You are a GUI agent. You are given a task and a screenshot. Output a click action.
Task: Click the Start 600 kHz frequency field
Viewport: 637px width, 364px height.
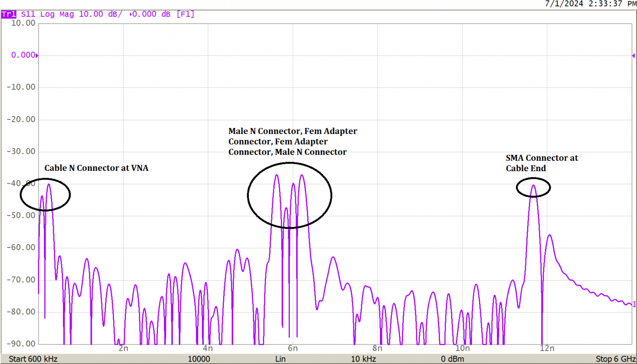click(34, 359)
